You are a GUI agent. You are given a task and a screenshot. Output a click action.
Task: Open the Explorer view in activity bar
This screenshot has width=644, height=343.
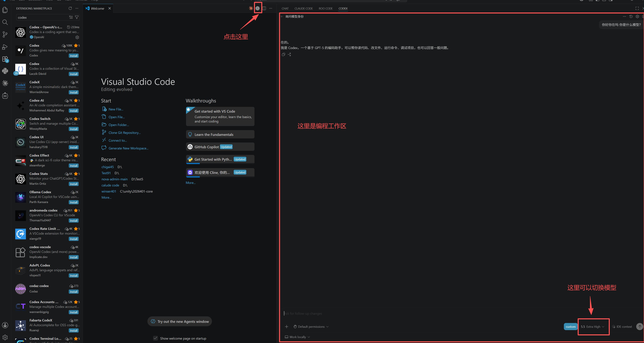coord(5,10)
